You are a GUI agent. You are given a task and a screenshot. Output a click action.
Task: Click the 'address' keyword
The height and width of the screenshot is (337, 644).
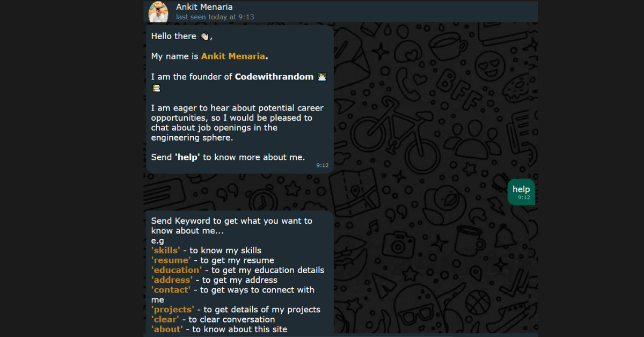tap(172, 280)
